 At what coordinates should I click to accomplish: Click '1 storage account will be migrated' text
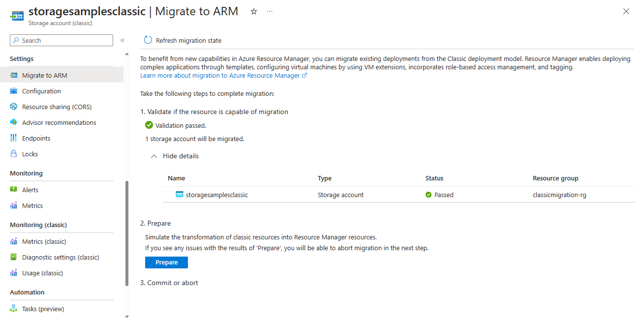[x=195, y=139]
